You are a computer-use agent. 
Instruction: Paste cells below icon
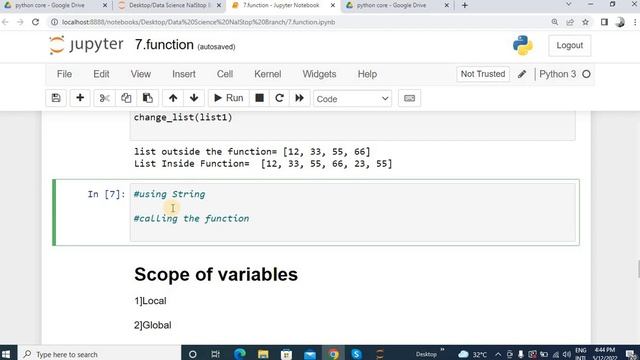[147, 98]
